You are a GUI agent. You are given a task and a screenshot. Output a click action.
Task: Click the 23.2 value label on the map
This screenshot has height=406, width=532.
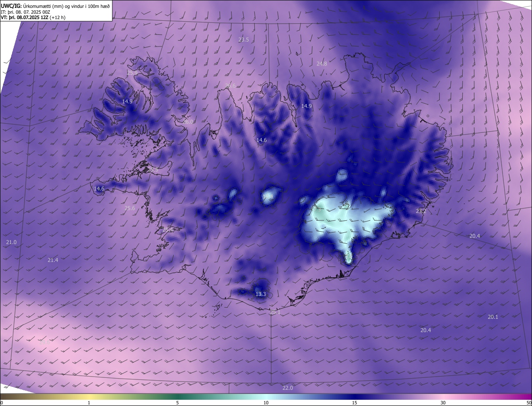click(421, 211)
